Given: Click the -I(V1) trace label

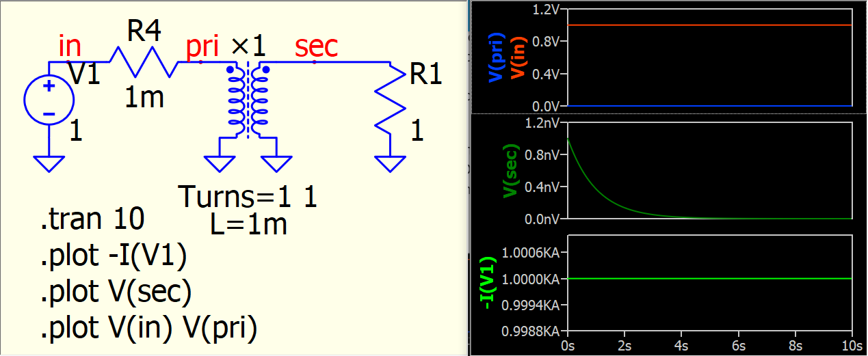Looking at the screenshot, I should [487, 283].
